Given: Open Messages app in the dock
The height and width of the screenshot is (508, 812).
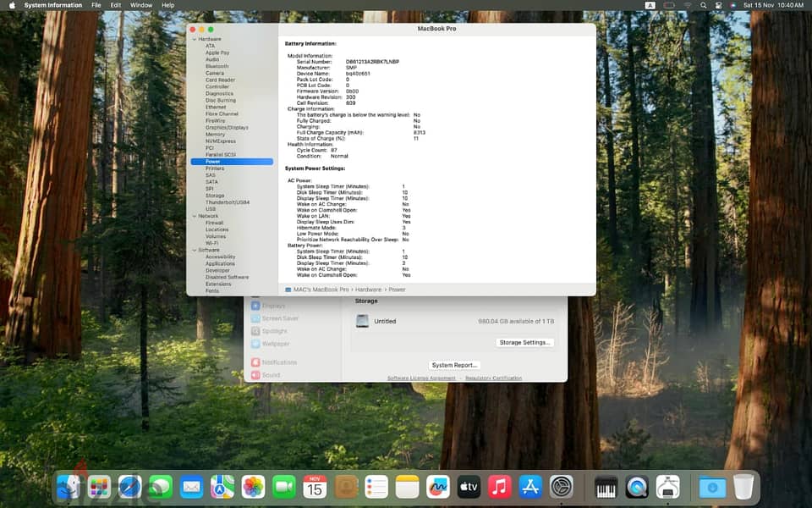Looking at the screenshot, I should [x=161, y=487].
